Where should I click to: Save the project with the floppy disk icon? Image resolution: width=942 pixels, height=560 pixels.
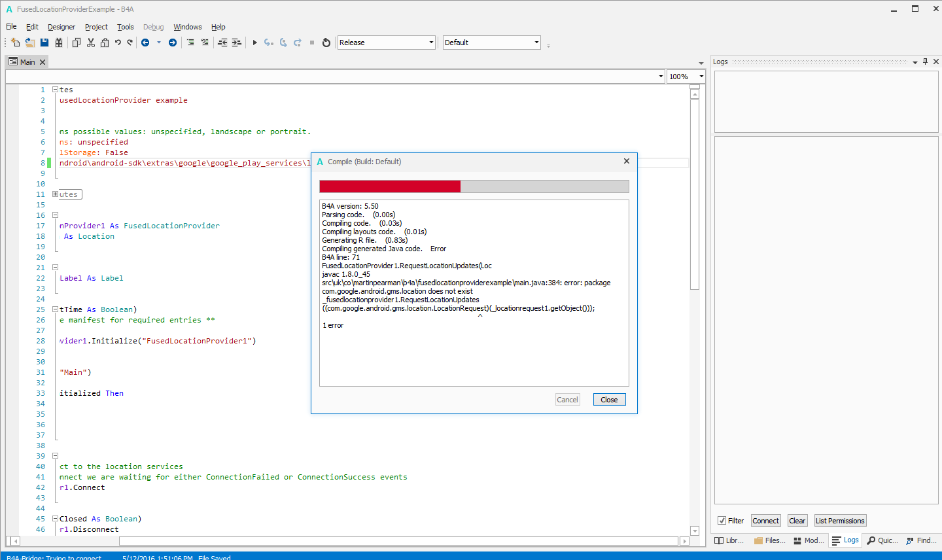click(44, 43)
